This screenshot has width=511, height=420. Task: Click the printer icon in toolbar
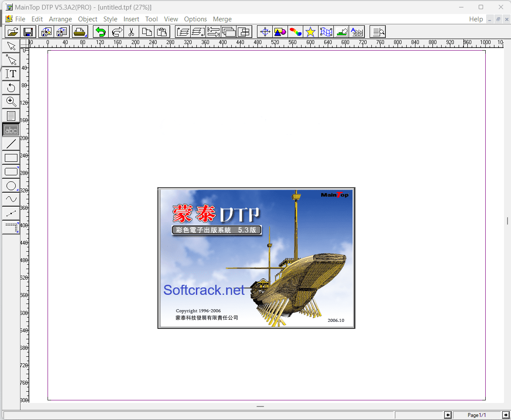pos(80,32)
